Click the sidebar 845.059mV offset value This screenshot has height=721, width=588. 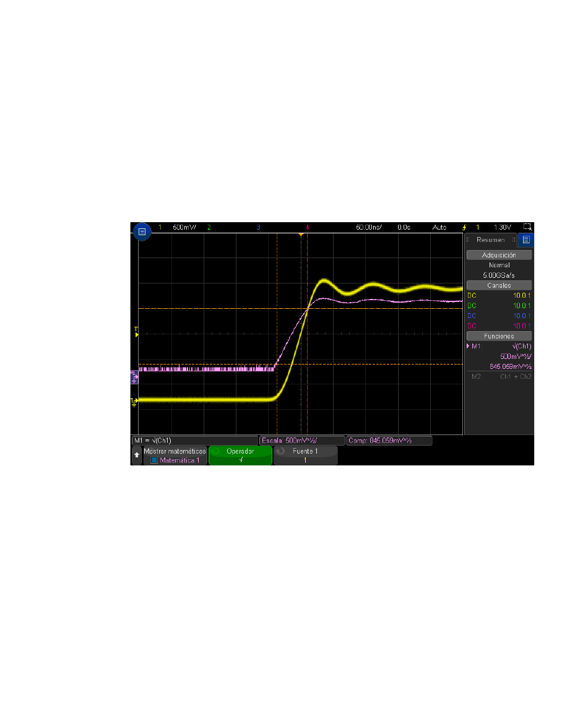[x=510, y=366]
